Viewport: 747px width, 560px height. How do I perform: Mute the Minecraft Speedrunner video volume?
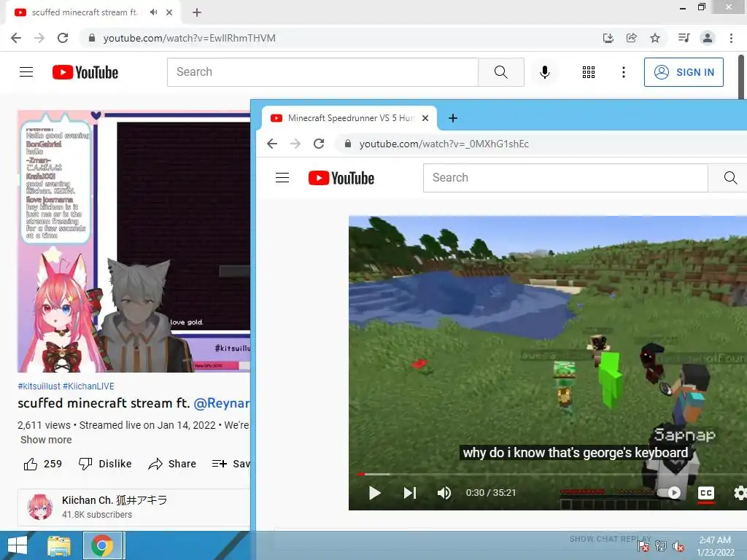pos(444,493)
